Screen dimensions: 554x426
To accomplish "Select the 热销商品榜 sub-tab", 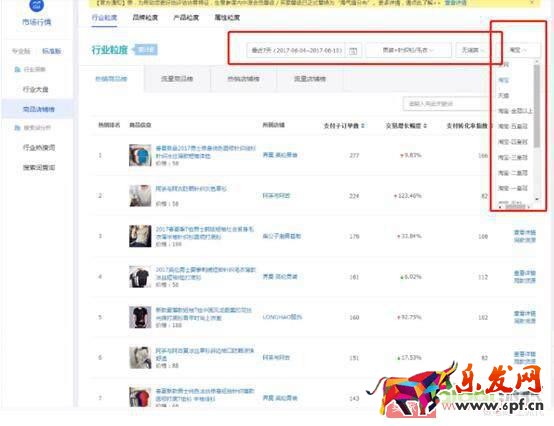I will coord(111,78).
